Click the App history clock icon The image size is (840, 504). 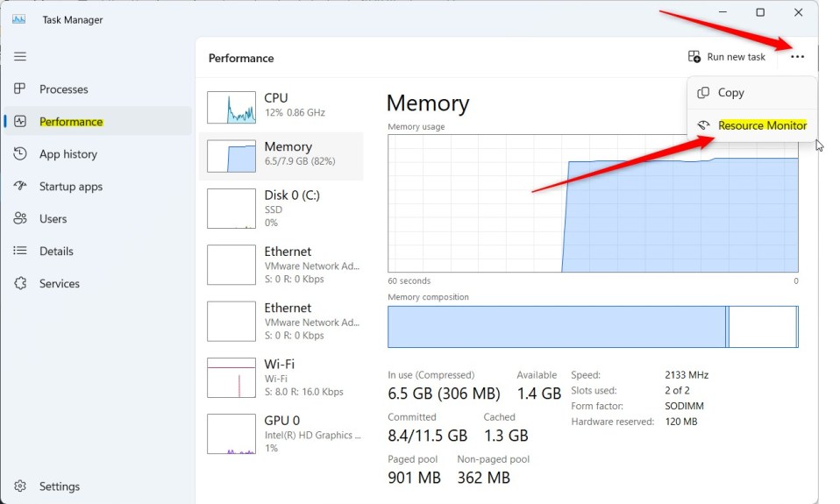[20, 154]
